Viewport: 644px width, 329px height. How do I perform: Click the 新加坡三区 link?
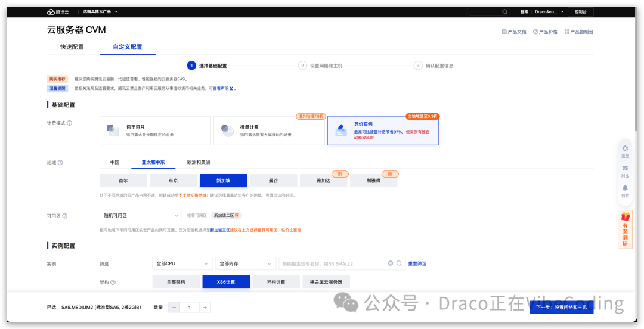click(219, 231)
